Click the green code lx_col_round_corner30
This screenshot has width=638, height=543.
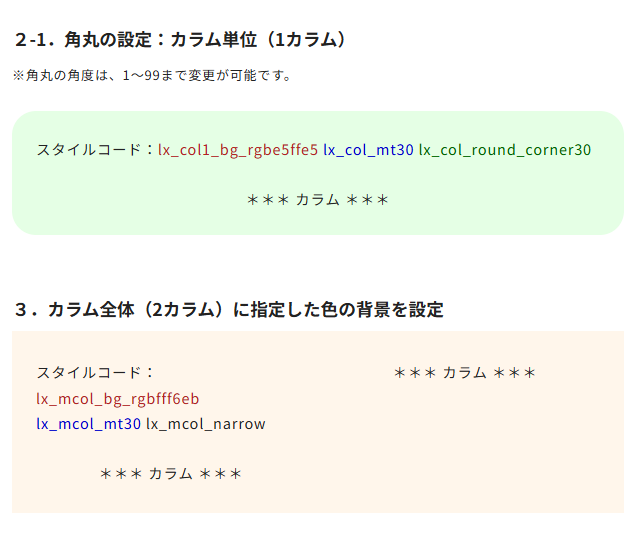(x=505, y=150)
